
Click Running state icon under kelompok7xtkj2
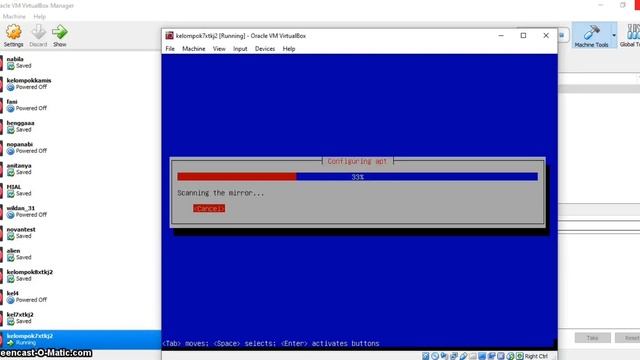[x=11, y=342]
